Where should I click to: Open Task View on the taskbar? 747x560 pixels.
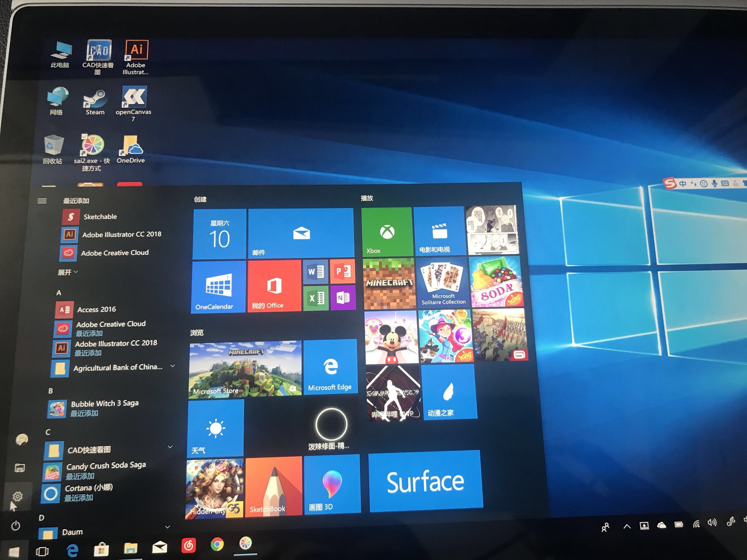pos(42,551)
